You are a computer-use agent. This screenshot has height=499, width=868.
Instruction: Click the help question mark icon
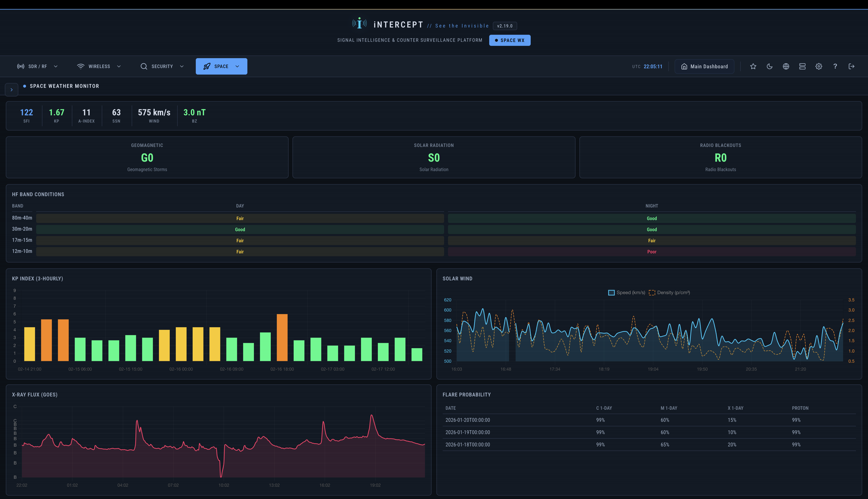(835, 66)
